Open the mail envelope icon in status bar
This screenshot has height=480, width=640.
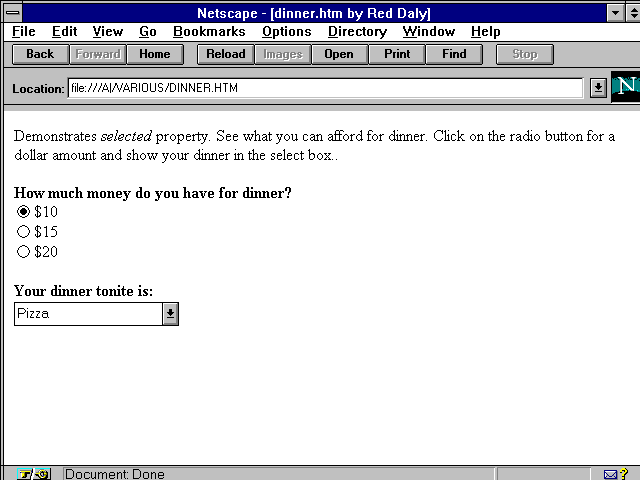click(x=611, y=474)
